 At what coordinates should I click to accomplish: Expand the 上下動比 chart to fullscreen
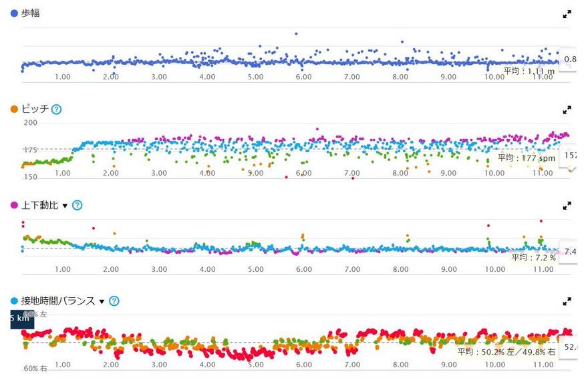(x=567, y=206)
